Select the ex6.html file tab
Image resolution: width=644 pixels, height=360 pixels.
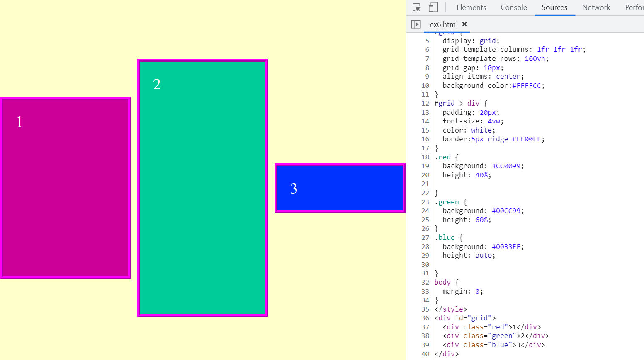click(x=443, y=24)
